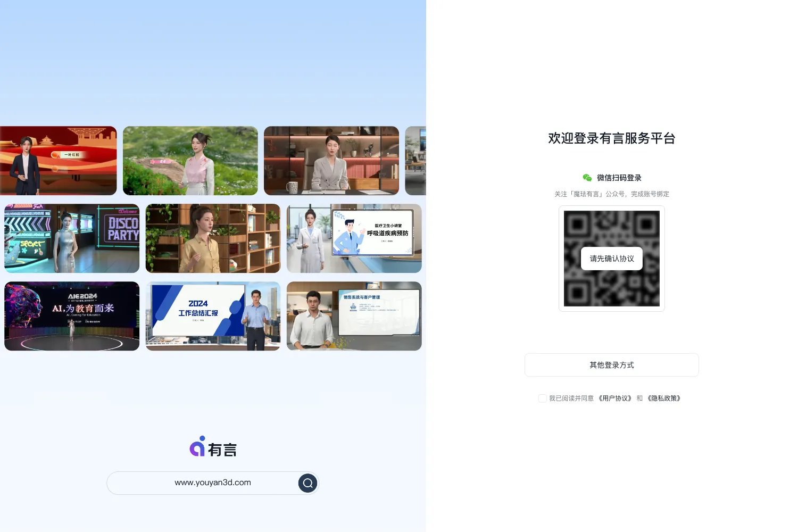The height and width of the screenshot is (532, 798).
Task: Click the 其他登录方式 button
Action: (x=612, y=365)
